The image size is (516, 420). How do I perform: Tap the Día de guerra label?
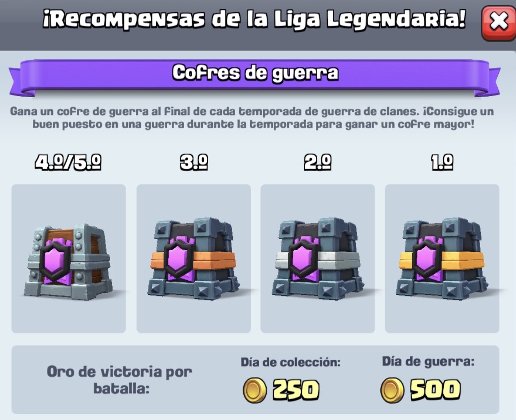tap(428, 361)
